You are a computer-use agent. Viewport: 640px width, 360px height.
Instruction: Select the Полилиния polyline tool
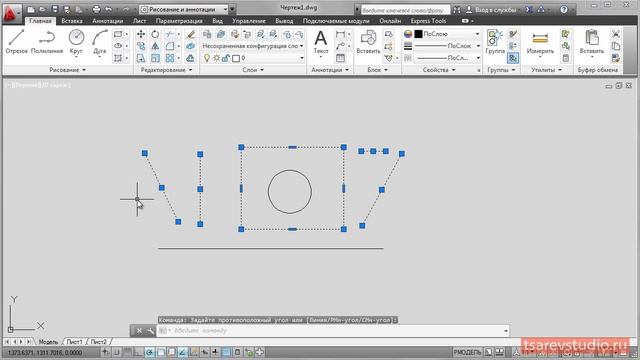click(x=47, y=42)
